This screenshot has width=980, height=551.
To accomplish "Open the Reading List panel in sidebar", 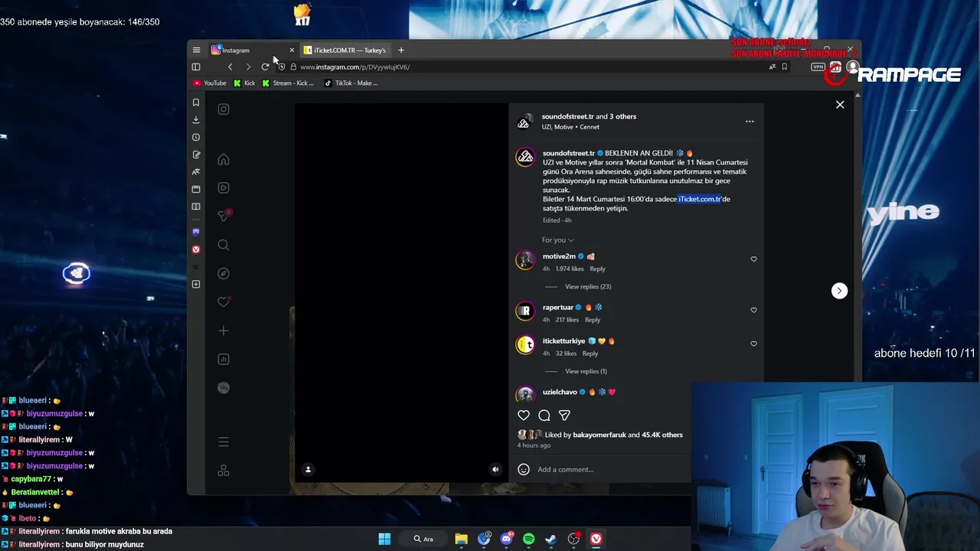I will [x=196, y=207].
